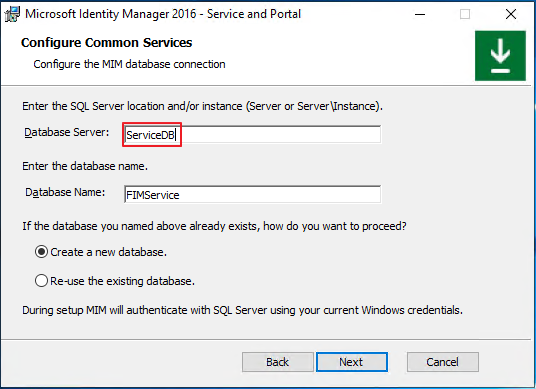Click the 'Enter the database name.' text
This screenshot has width=536, height=389.
[x=85, y=166]
